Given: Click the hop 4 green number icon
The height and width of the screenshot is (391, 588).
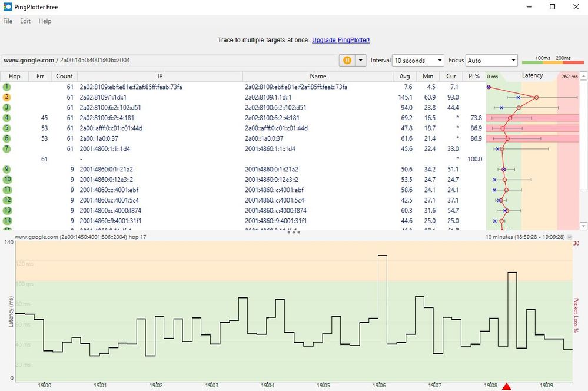Looking at the screenshot, I should point(7,118).
